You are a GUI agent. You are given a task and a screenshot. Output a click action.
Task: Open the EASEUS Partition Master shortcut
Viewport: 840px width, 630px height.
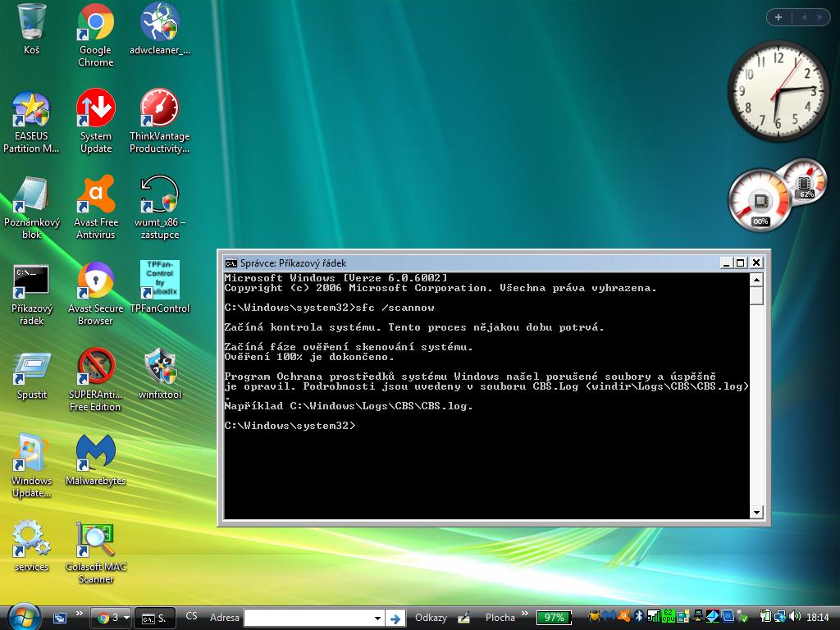tap(31, 110)
